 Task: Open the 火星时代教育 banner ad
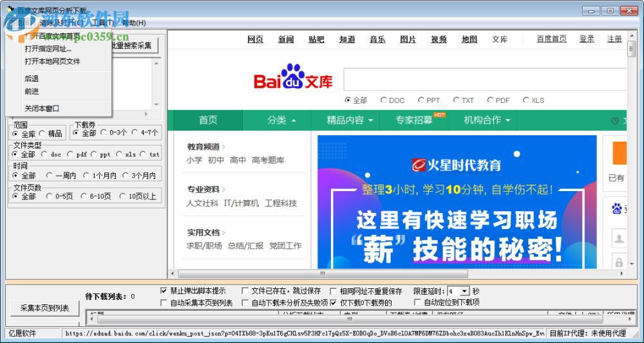pyautogui.click(x=457, y=201)
